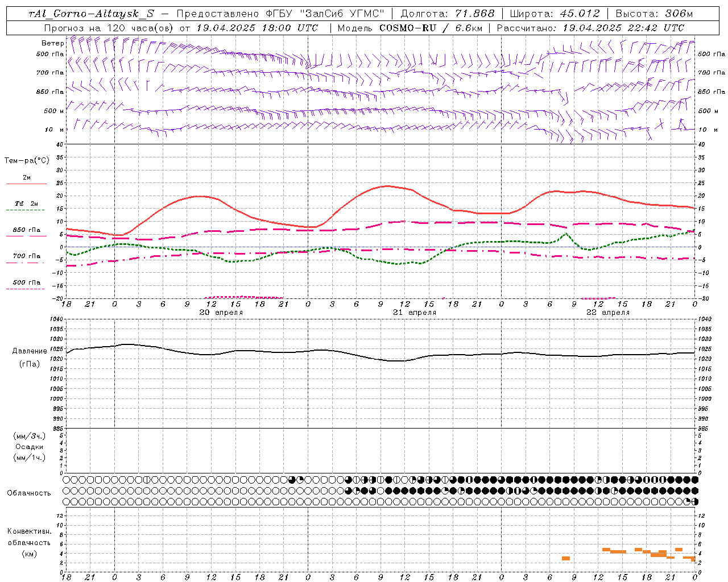The image size is (728, 582).
Task: Click the orange convective cloud block near 8h 22 апреля
Action: pyautogui.click(x=565, y=558)
